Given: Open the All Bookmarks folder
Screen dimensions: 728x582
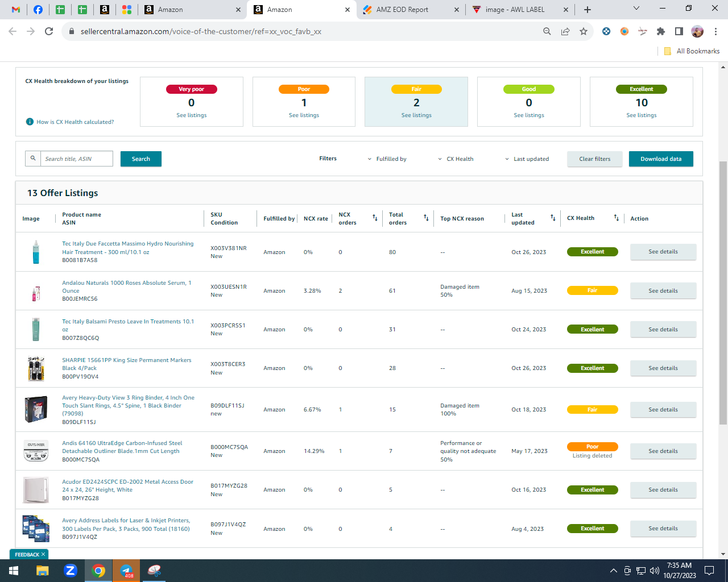Looking at the screenshot, I should (692, 51).
